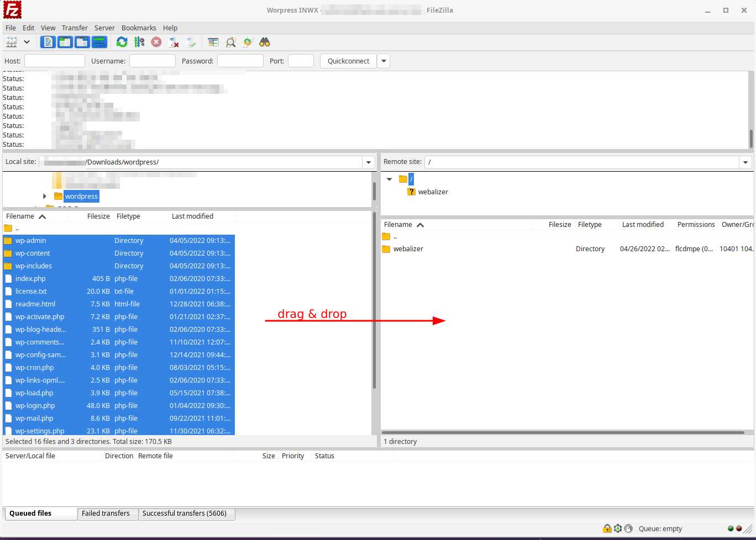Sort local files by Filetype column

128,216
